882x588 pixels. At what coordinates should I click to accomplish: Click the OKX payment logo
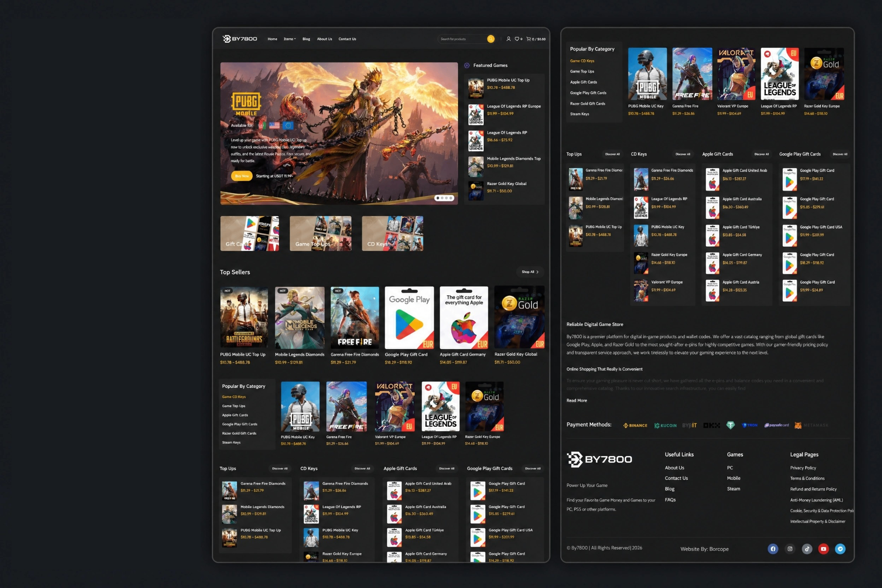pos(712,425)
